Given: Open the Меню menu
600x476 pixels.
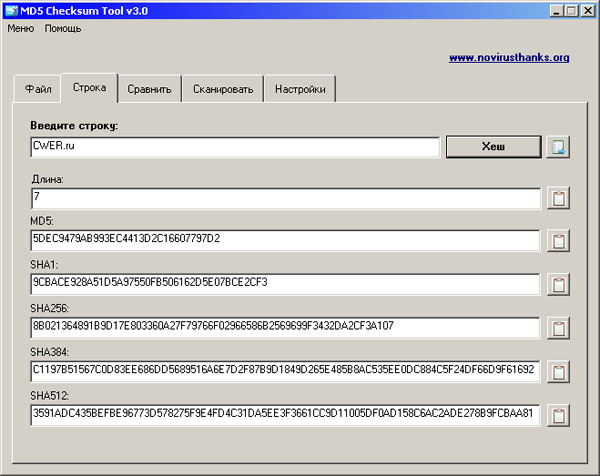Looking at the screenshot, I should 21,29.
